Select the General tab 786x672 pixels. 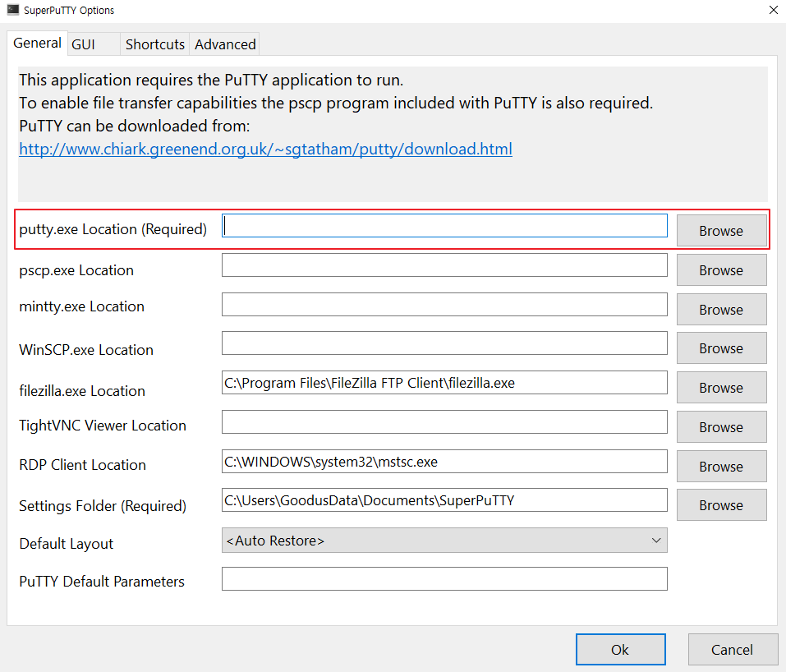37,43
